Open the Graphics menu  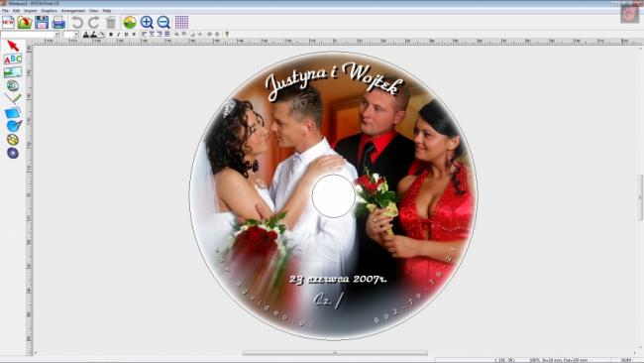[x=49, y=11]
